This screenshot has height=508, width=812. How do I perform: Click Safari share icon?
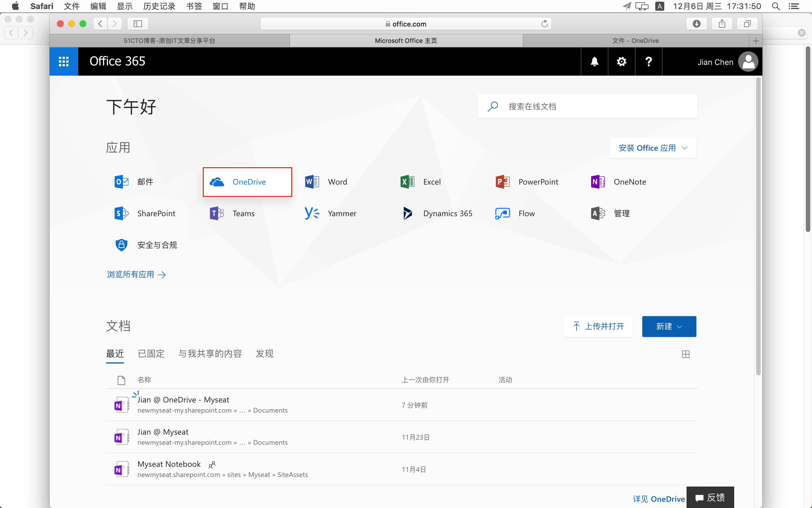tap(722, 24)
